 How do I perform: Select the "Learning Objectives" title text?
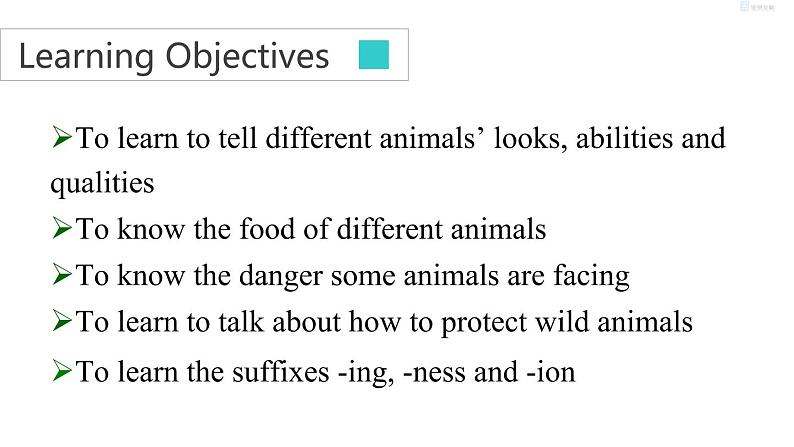click(x=174, y=56)
